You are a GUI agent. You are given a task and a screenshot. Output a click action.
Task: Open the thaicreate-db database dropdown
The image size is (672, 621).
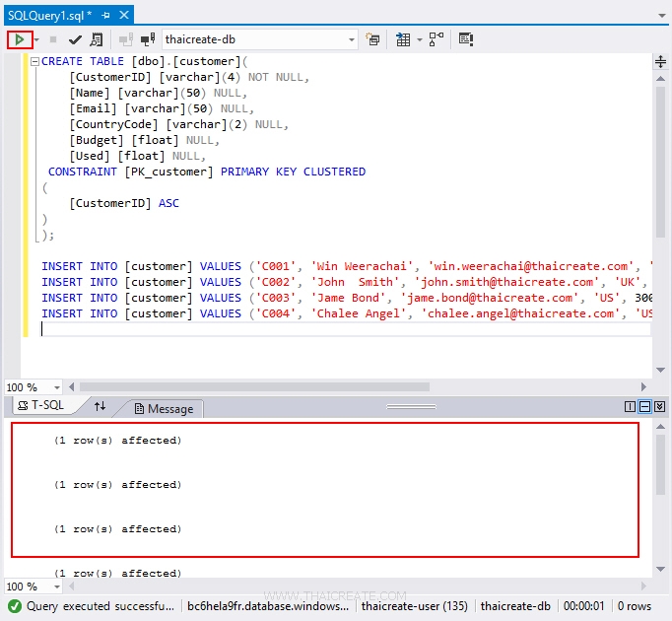[x=352, y=40]
